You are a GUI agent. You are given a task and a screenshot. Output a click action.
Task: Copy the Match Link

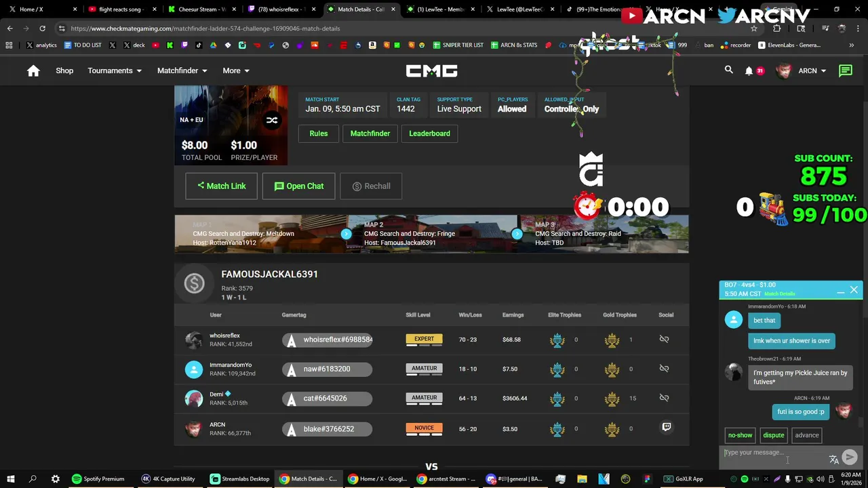[221, 186]
